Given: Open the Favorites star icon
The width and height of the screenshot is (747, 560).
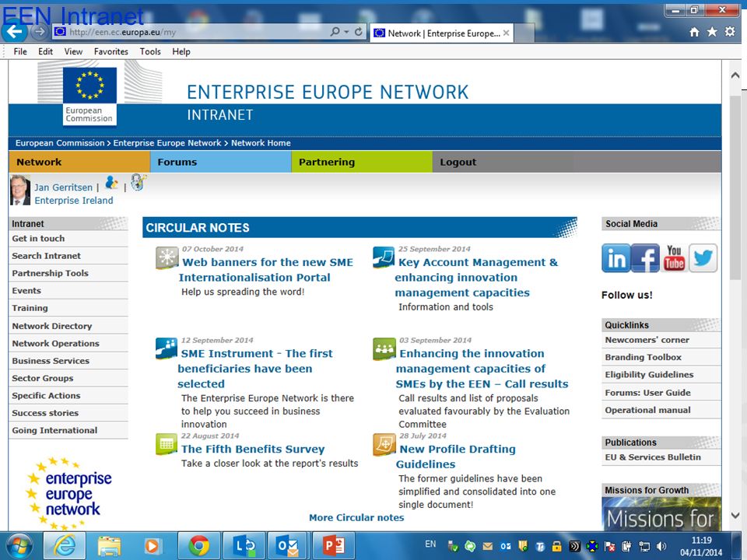Looking at the screenshot, I should tap(712, 32).
